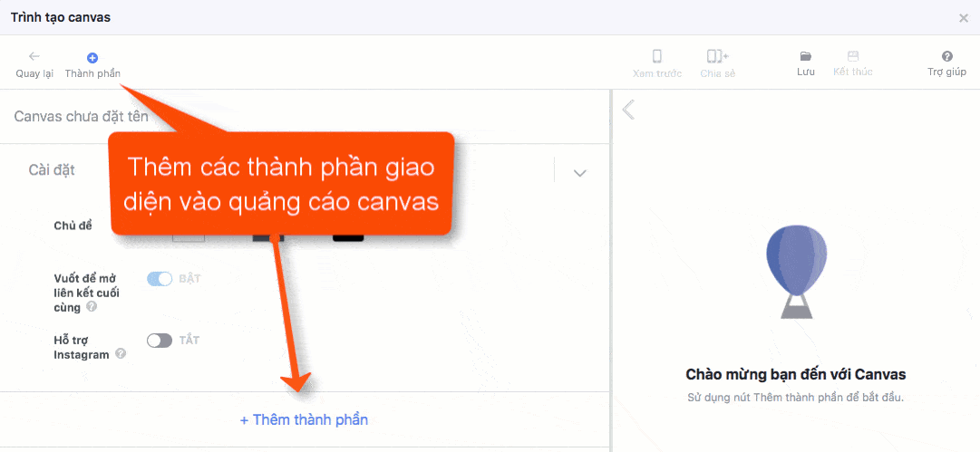Turn off Vuốt để mở liên kết toggle
The width and height of the screenshot is (980, 452).
[160, 279]
